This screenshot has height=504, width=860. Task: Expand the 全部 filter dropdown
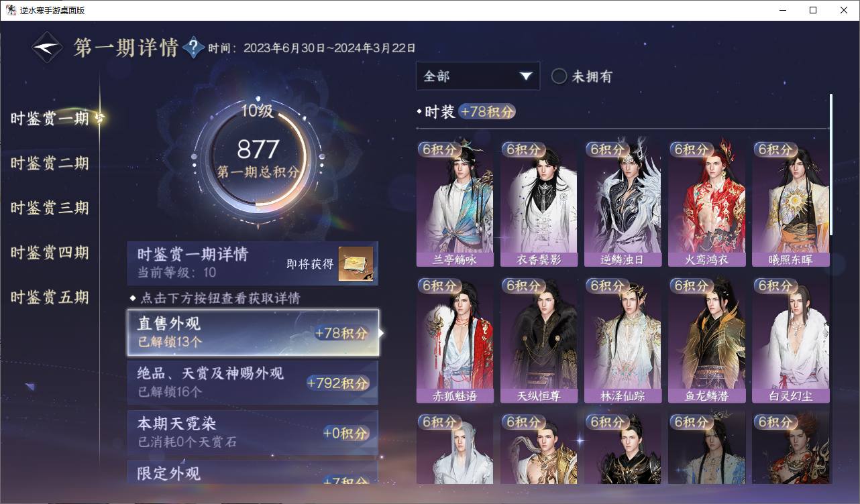tap(478, 76)
